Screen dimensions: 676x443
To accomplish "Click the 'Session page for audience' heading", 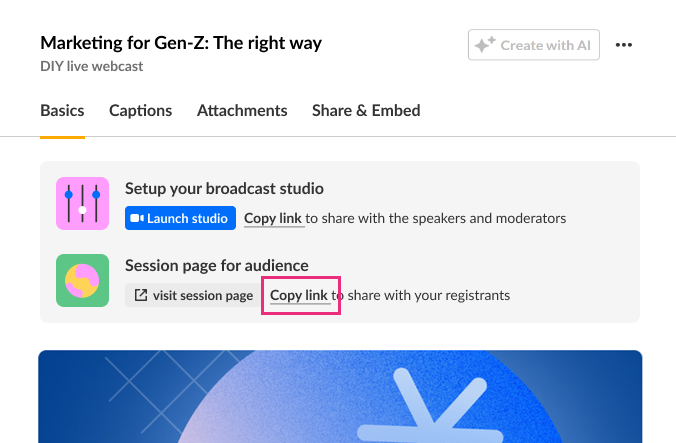I will [x=216, y=266].
